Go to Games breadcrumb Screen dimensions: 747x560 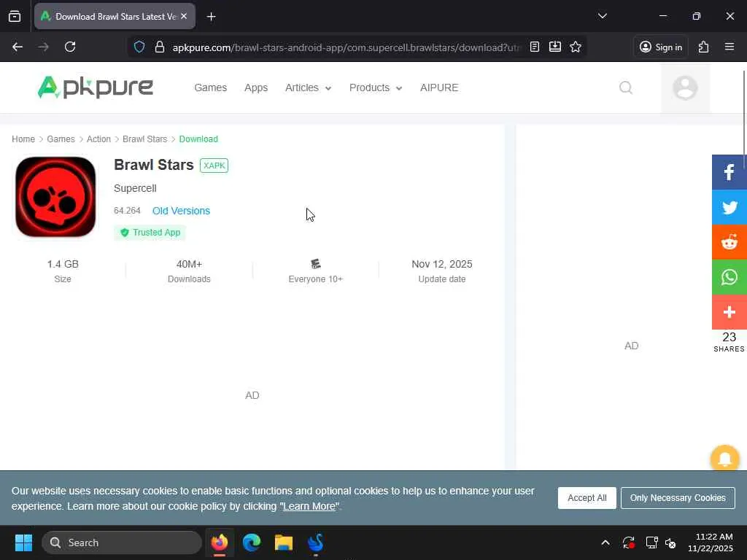61,139
